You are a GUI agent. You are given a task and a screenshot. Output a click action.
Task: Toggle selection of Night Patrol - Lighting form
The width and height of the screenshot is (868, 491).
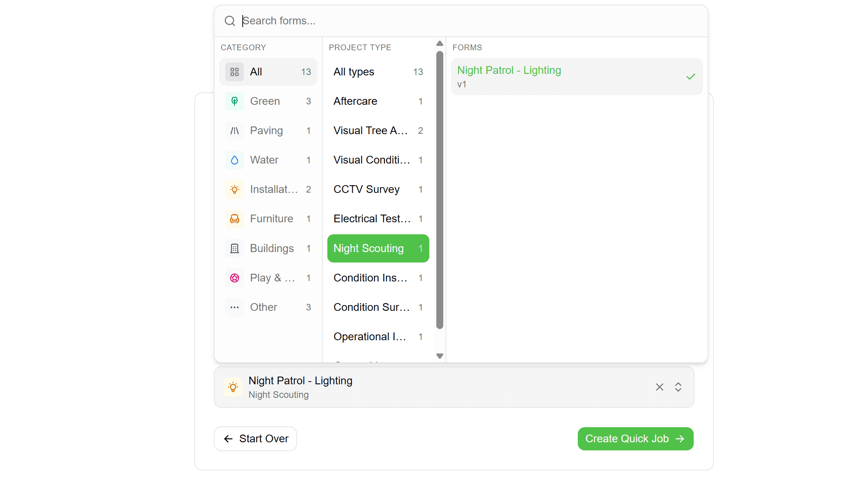(576, 76)
